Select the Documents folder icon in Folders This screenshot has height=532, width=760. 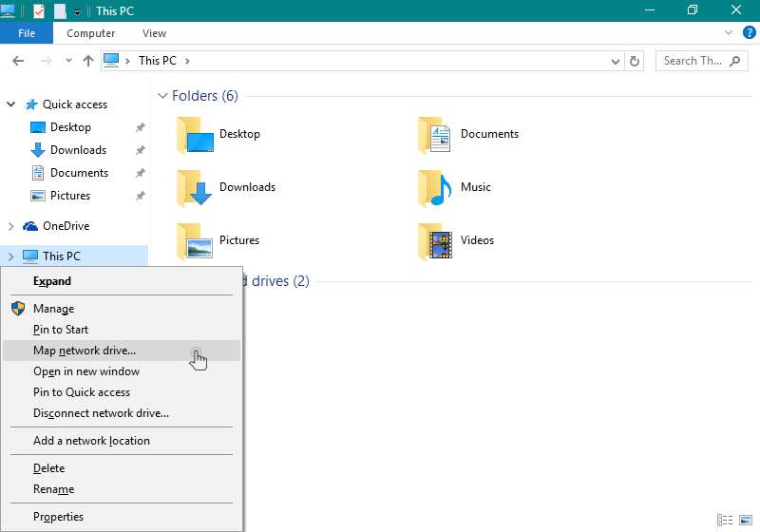pos(435,135)
